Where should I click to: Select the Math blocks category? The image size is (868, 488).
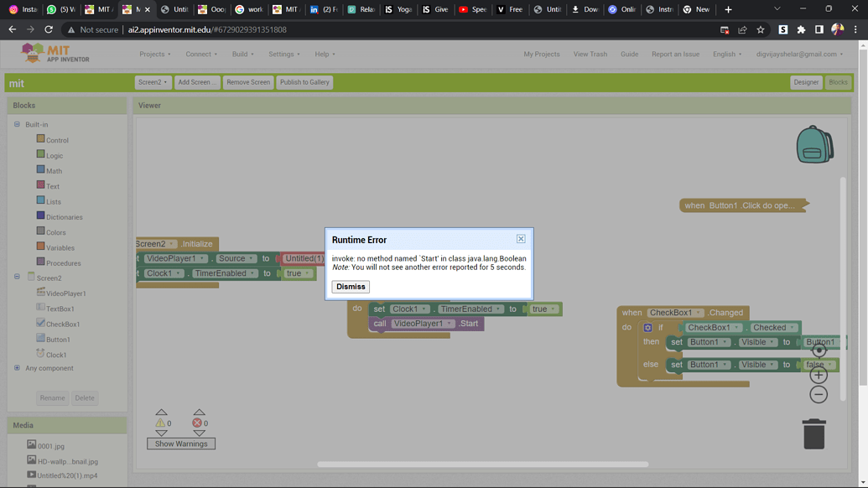(x=54, y=171)
